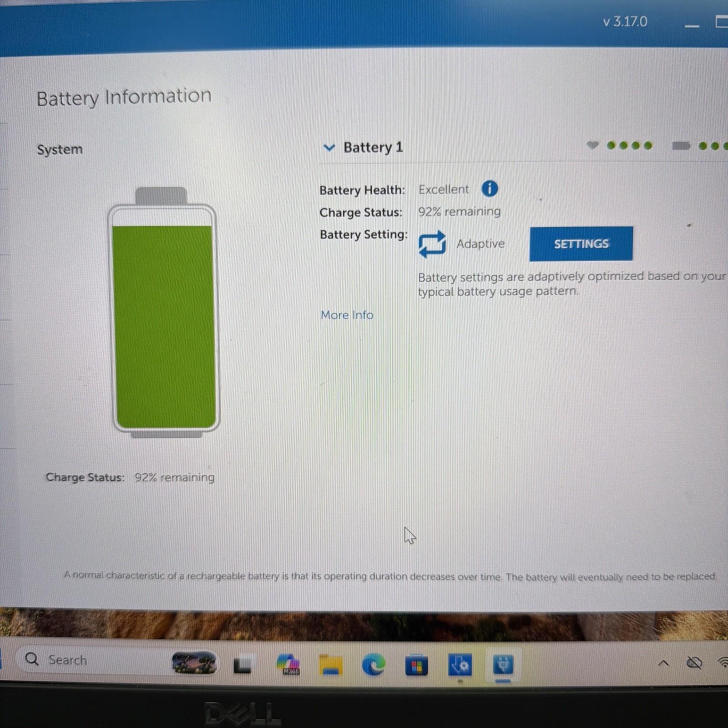Click the Battery 1 title text

point(373,147)
